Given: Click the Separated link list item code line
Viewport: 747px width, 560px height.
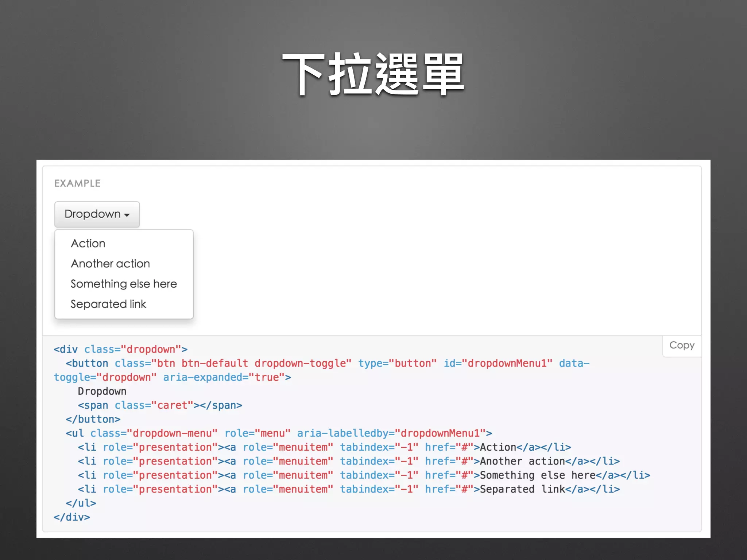Looking at the screenshot, I should pyautogui.click(x=348, y=489).
